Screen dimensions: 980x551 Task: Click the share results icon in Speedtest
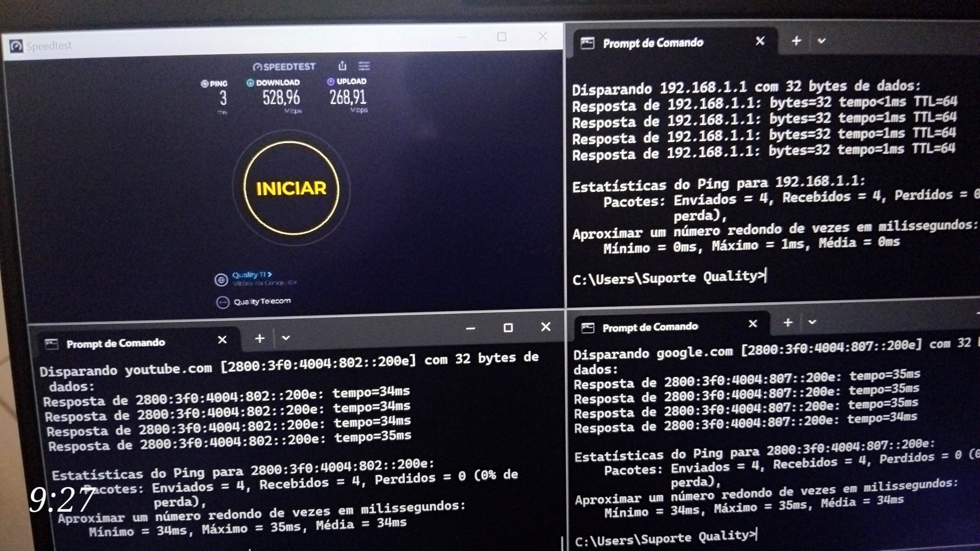(342, 66)
